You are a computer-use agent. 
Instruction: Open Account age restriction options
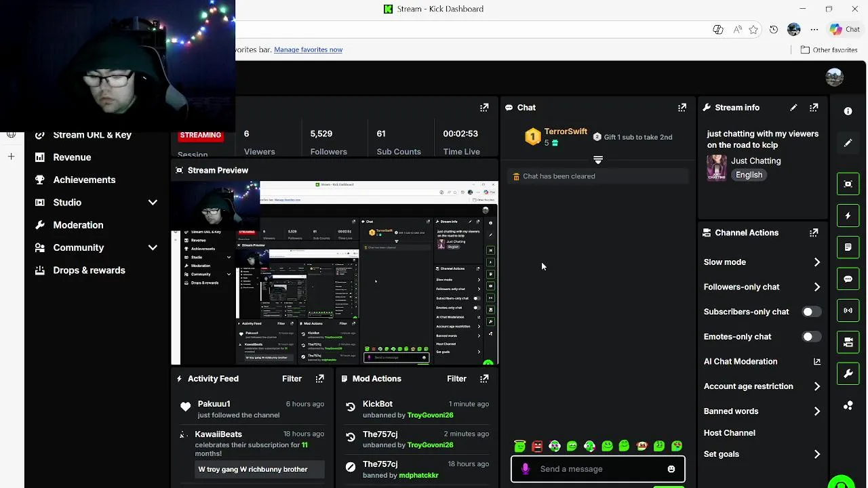(x=762, y=386)
